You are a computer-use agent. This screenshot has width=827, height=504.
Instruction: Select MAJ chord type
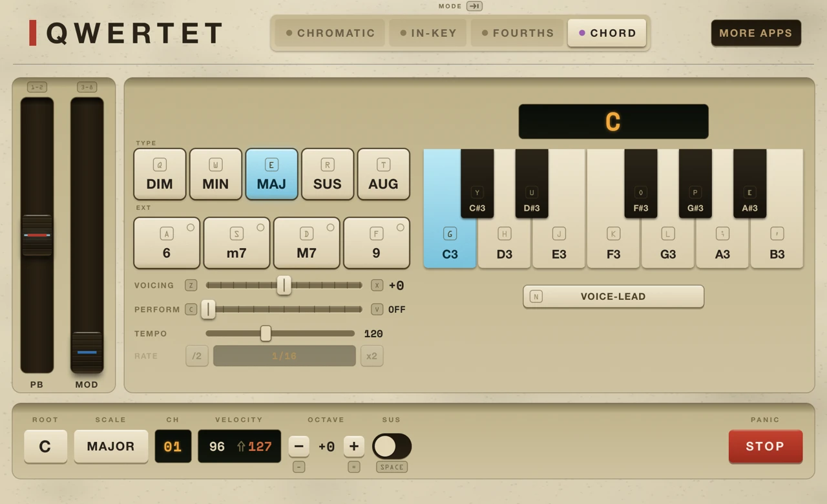tap(271, 174)
